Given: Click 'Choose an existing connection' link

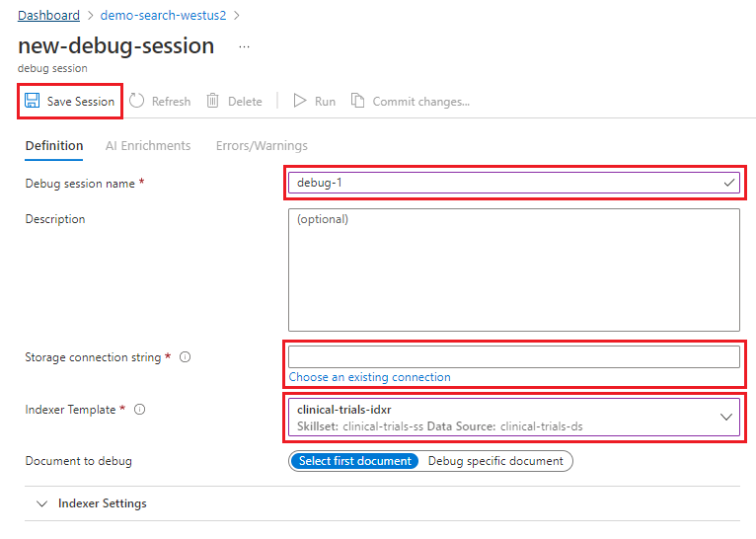Looking at the screenshot, I should pos(370,377).
